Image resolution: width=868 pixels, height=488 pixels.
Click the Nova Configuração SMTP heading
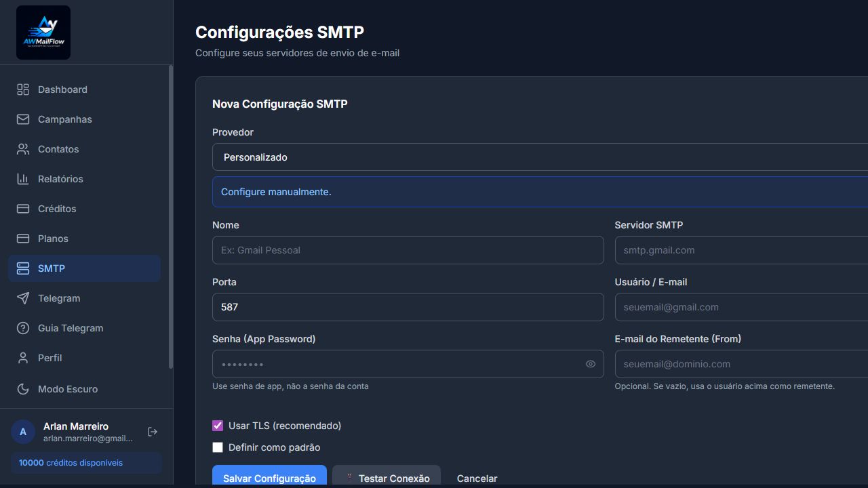click(280, 104)
